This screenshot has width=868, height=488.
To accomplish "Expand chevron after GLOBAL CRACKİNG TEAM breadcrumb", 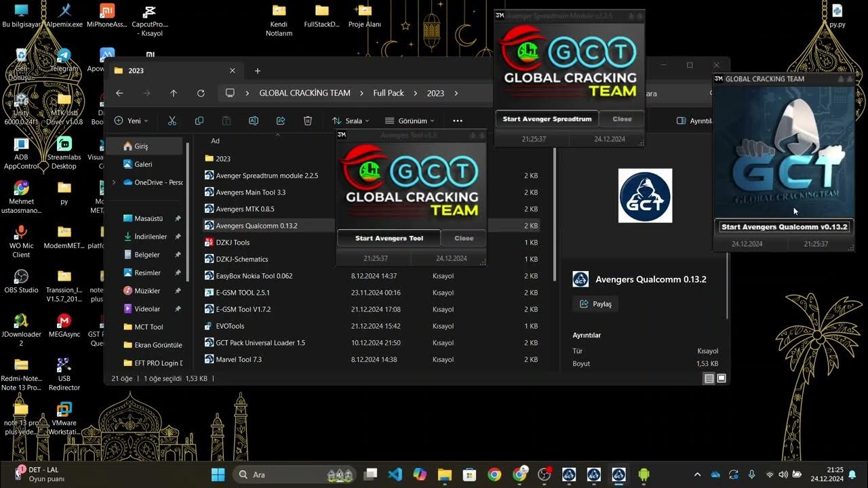I will point(361,93).
